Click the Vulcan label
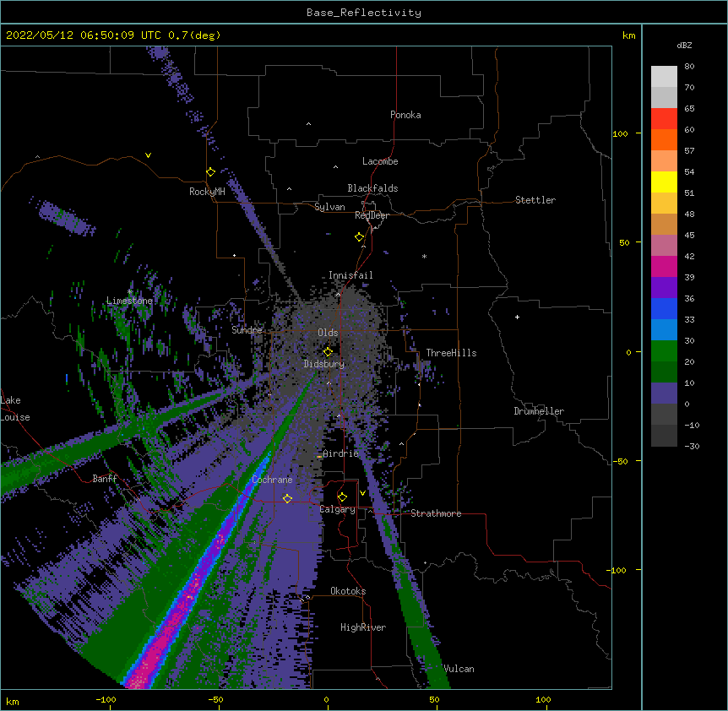The height and width of the screenshot is (711, 728). (459, 669)
